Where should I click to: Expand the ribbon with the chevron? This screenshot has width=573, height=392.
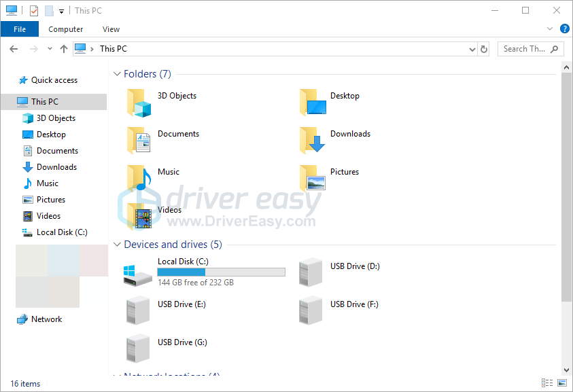tap(550, 29)
